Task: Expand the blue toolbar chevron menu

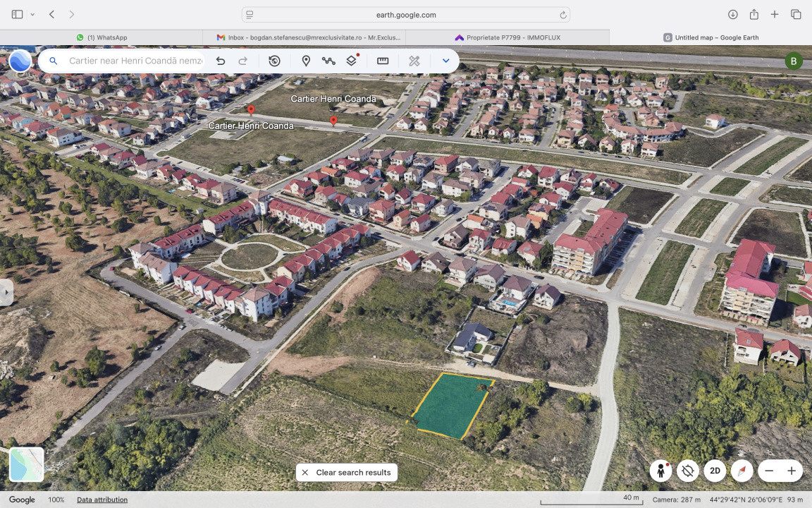Action: pos(445,61)
